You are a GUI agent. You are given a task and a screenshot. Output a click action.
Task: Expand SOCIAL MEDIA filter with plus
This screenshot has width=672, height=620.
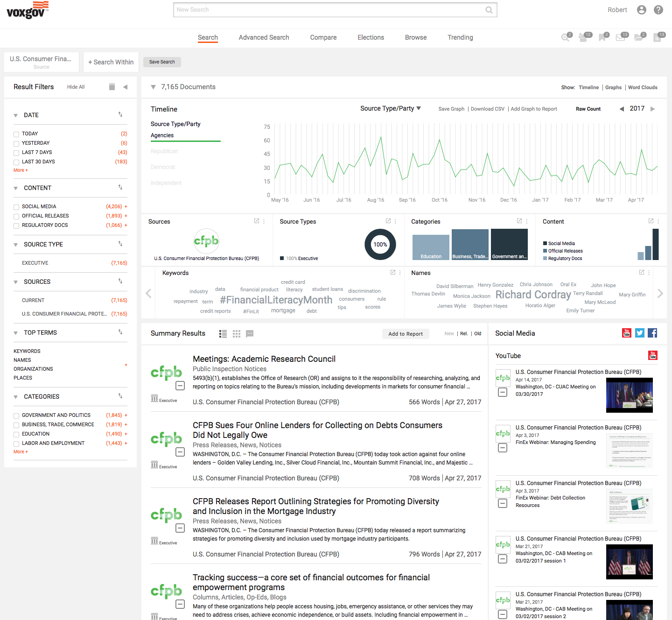point(126,206)
